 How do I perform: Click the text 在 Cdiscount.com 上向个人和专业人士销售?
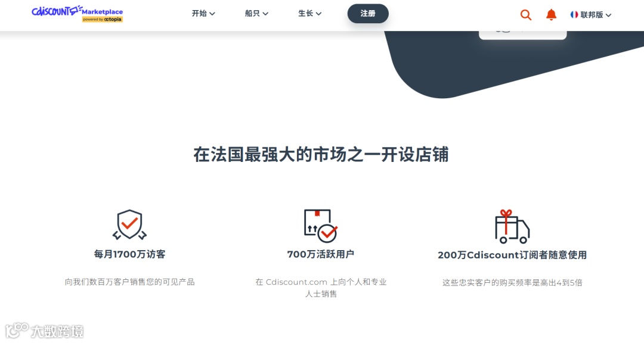point(321,288)
